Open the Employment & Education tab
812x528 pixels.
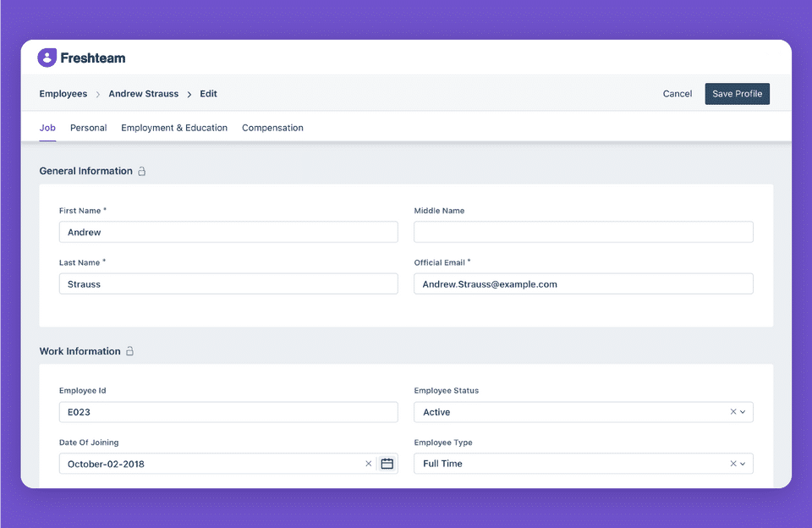pos(174,128)
